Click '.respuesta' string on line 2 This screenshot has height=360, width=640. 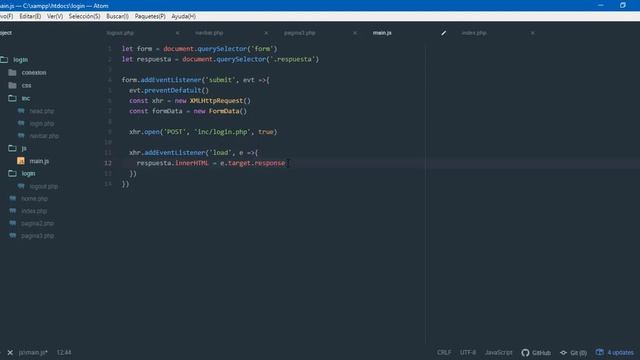click(292, 59)
